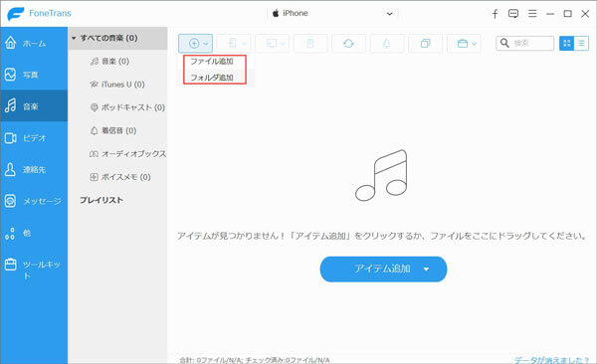
Task: Open the Contacts section in sidebar
Action: point(34,169)
